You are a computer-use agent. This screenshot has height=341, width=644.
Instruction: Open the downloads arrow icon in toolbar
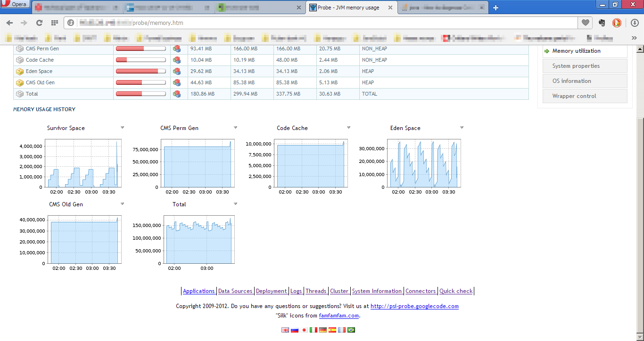pyautogui.click(x=635, y=23)
